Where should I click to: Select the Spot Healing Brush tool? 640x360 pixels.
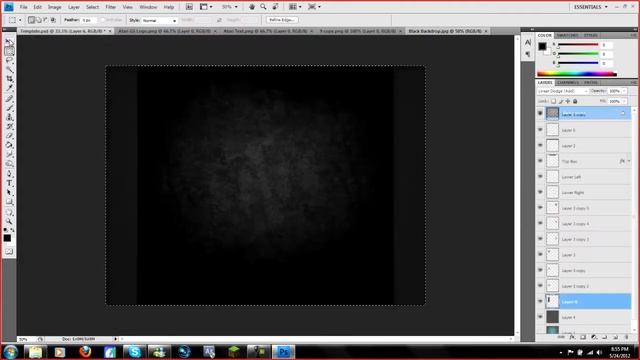tap(9, 99)
